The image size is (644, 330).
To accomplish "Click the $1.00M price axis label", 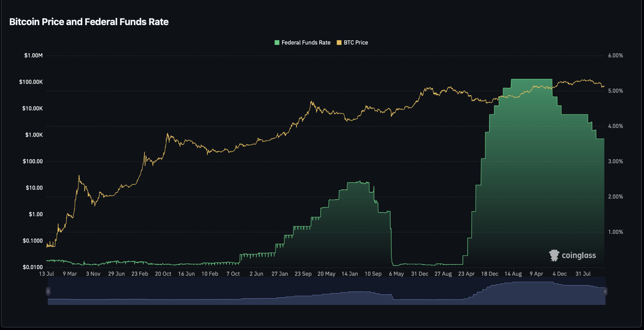I will [33, 56].
